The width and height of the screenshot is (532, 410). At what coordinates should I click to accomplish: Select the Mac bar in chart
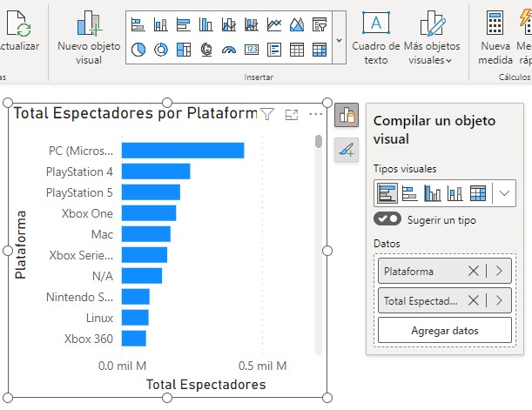[x=146, y=234]
